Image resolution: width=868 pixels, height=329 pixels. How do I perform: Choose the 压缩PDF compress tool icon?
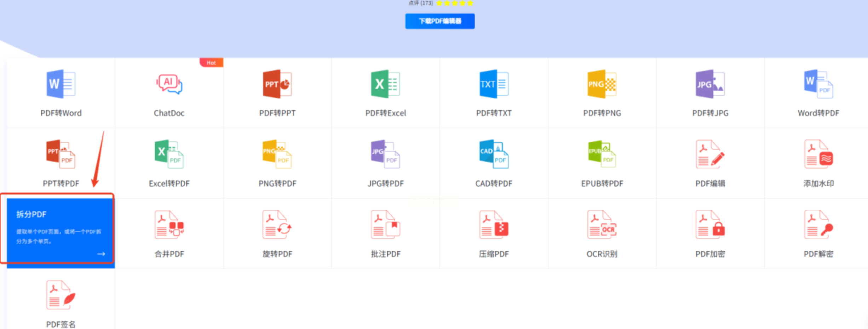click(494, 225)
